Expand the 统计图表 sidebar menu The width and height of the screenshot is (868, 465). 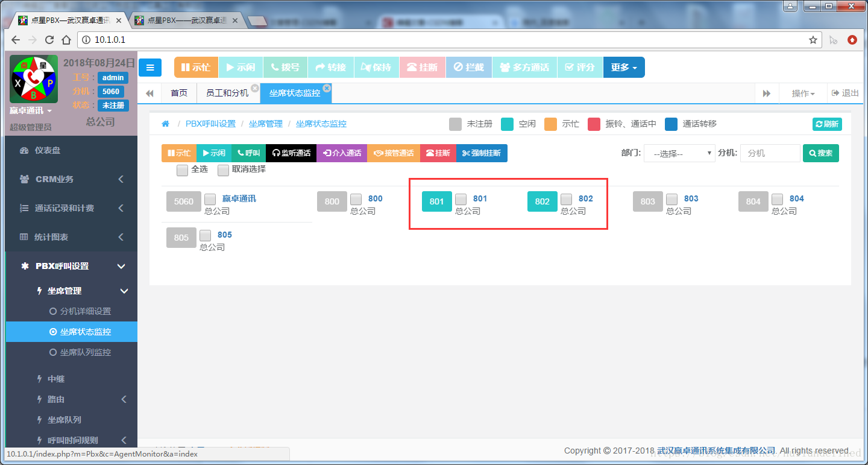[71, 237]
